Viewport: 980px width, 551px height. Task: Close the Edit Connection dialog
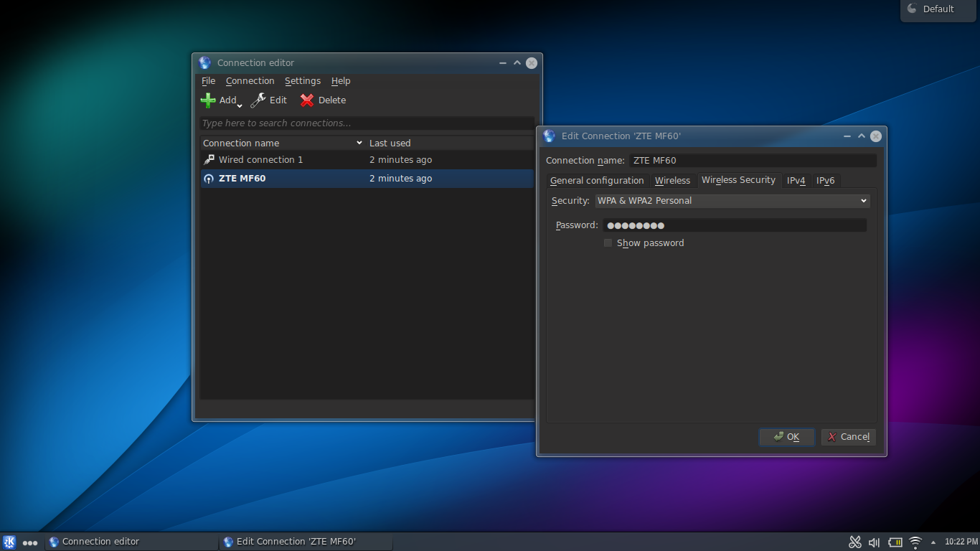tap(876, 136)
